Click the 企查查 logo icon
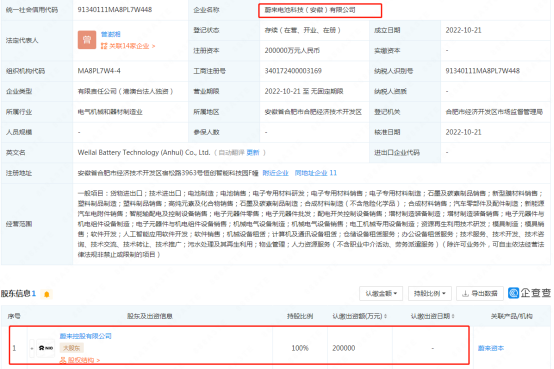The image size is (554, 369). [x=513, y=293]
